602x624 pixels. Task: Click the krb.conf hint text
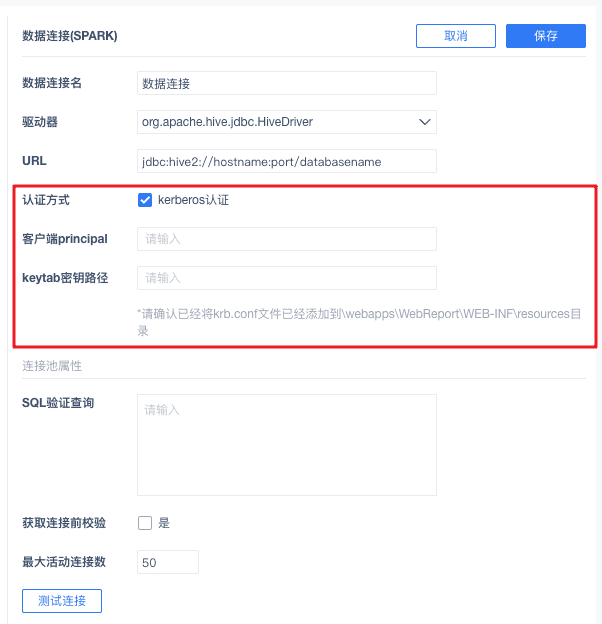point(359,322)
